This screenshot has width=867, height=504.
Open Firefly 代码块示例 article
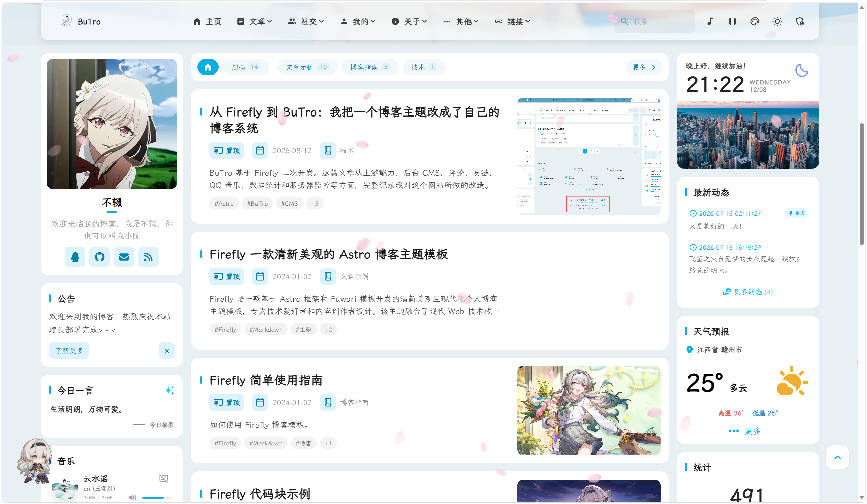click(x=260, y=494)
